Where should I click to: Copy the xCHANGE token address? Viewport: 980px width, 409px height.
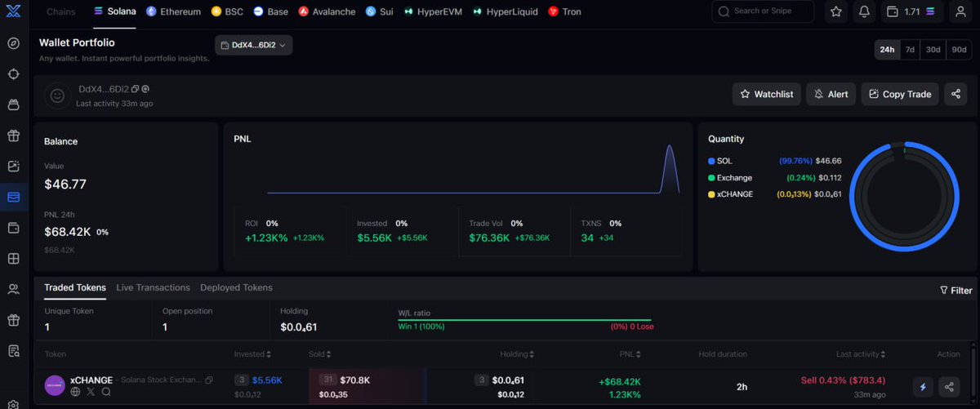209,380
